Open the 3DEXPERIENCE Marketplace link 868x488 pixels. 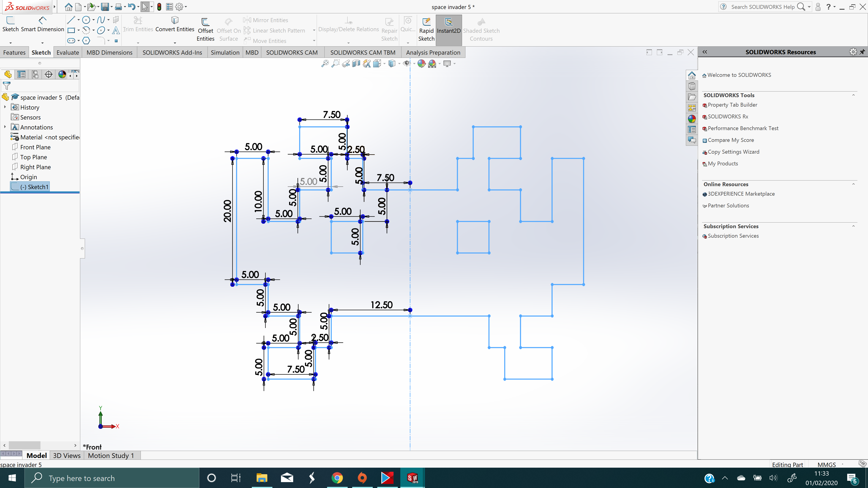point(741,194)
